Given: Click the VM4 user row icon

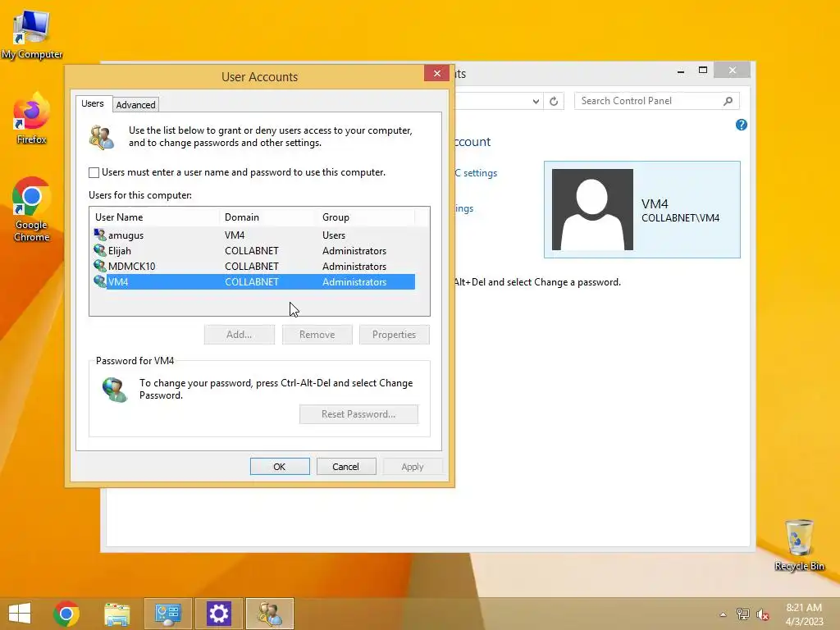Looking at the screenshot, I should [99, 281].
